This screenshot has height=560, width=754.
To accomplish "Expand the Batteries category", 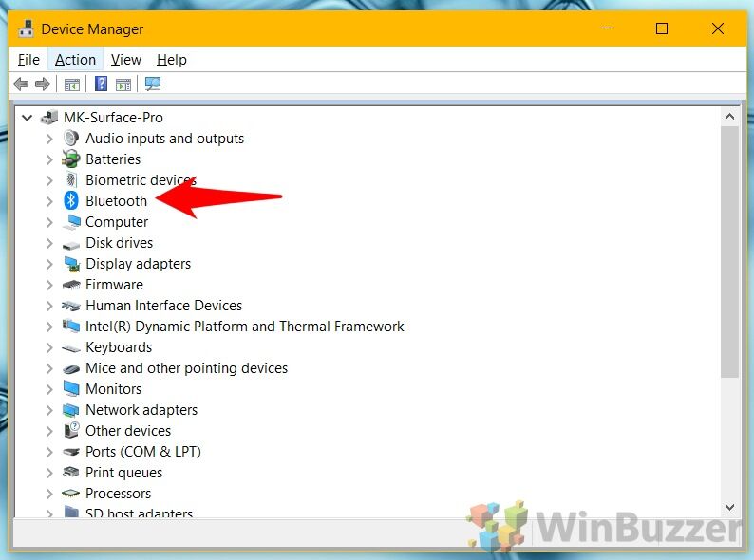I will [49, 159].
